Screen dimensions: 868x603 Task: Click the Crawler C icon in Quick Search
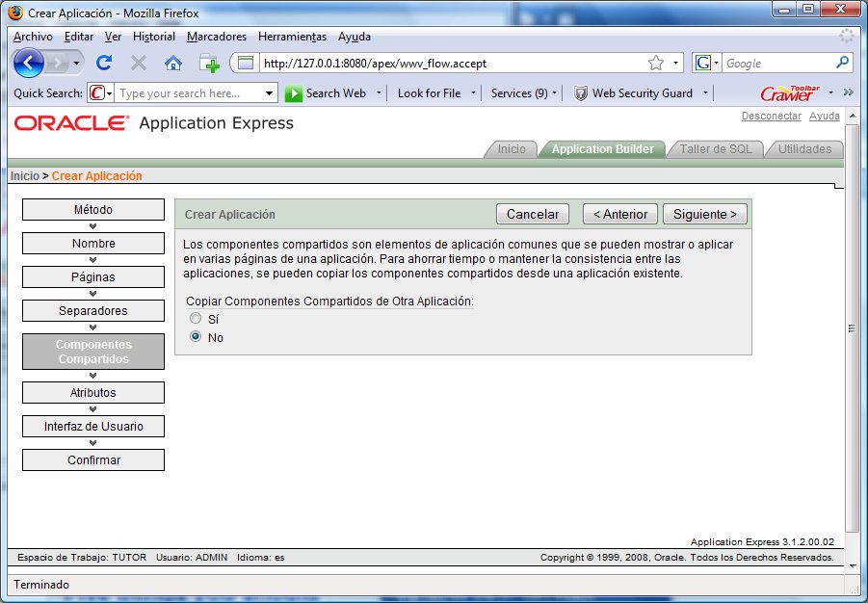[x=97, y=93]
